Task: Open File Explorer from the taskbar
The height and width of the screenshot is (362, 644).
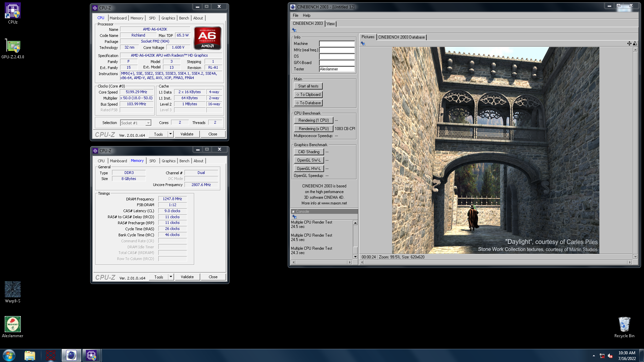Action: point(30,355)
